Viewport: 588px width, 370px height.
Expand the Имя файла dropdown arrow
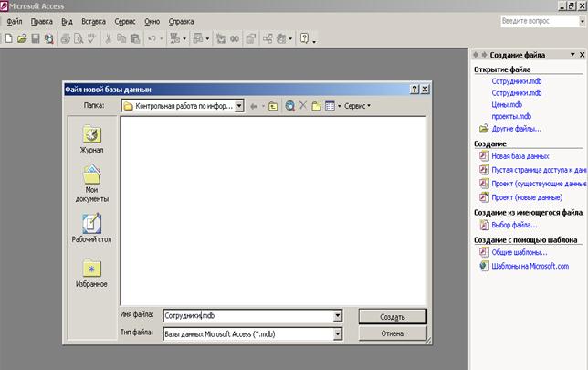tap(338, 315)
